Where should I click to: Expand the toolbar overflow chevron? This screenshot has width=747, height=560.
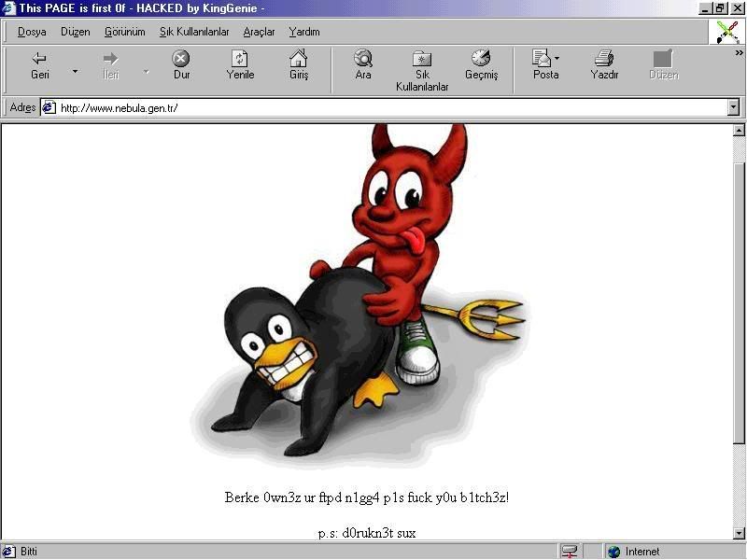[739, 53]
